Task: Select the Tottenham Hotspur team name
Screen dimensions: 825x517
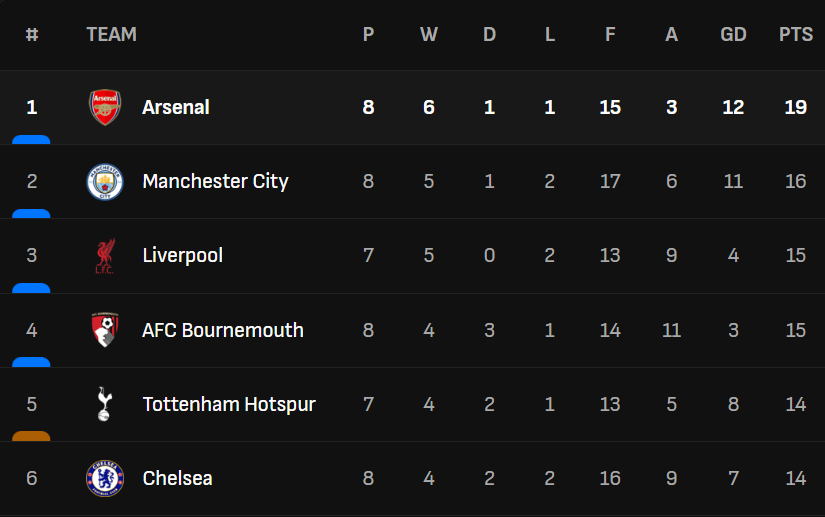Action: pyautogui.click(x=229, y=404)
